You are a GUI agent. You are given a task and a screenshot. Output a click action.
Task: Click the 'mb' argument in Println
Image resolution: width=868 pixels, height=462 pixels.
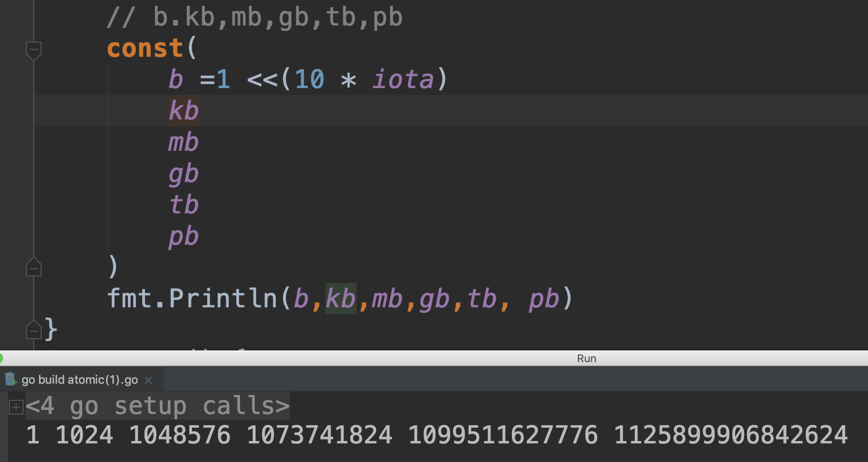[387, 300]
